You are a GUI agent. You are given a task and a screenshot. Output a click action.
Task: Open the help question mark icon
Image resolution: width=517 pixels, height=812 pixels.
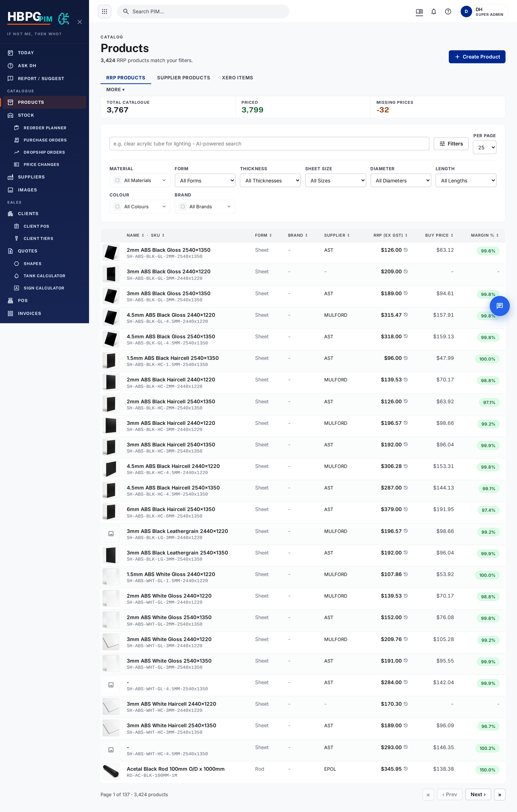448,12
